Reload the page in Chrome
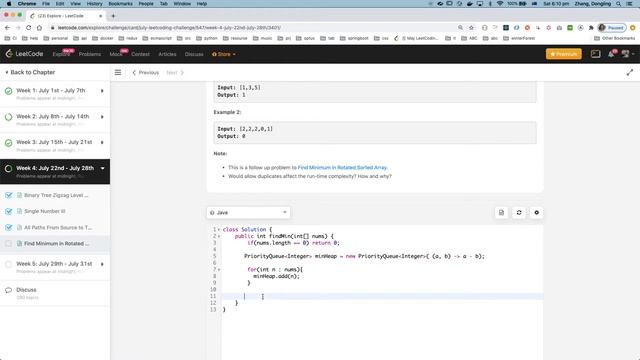The width and height of the screenshot is (640, 360). coord(28,28)
